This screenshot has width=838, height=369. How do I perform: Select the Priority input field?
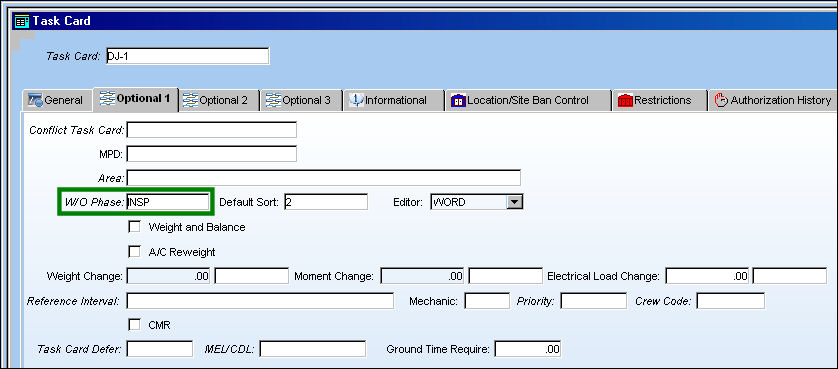coord(593,301)
